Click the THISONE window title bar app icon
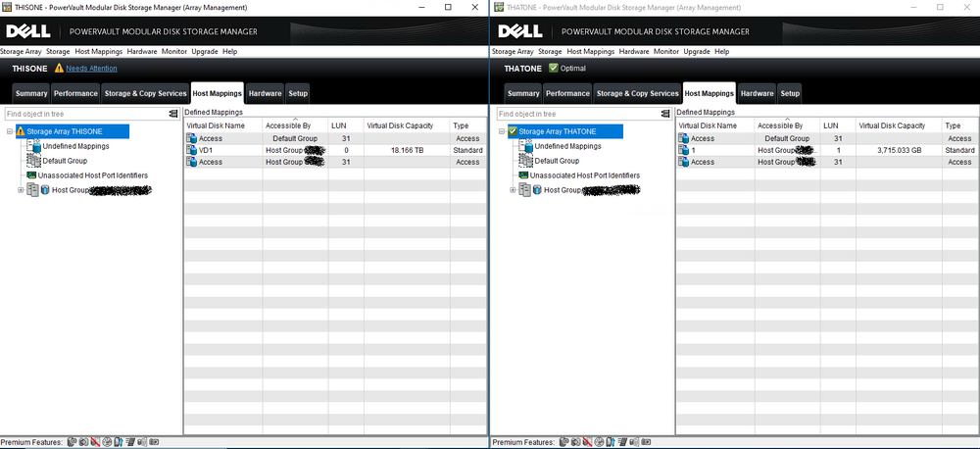The width and height of the screenshot is (980, 449). (x=7, y=8)
